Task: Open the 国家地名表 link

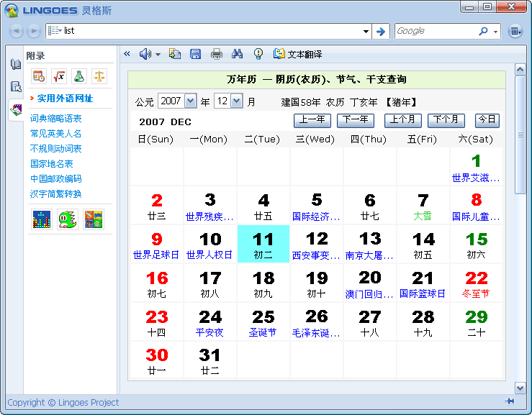Action: (x=52, y=164)
